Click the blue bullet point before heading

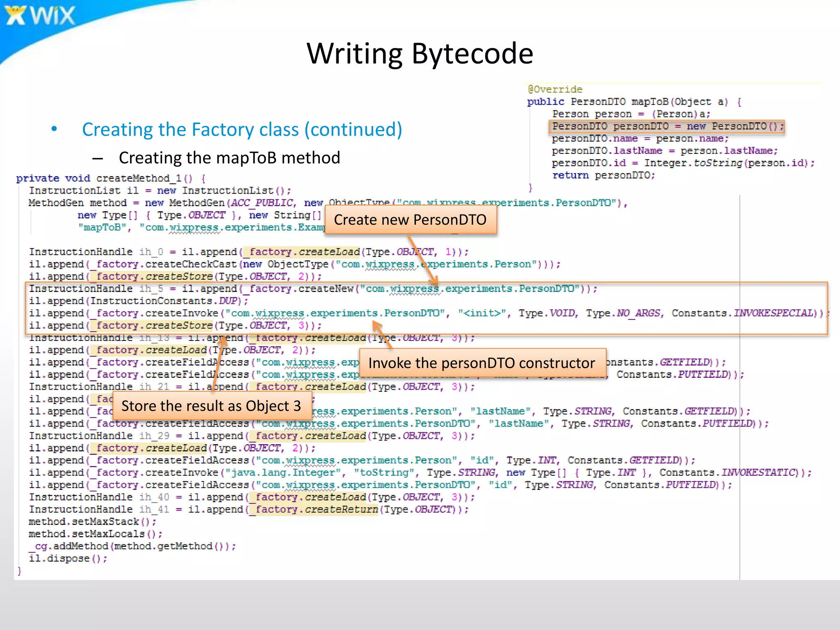click(54, 129)
